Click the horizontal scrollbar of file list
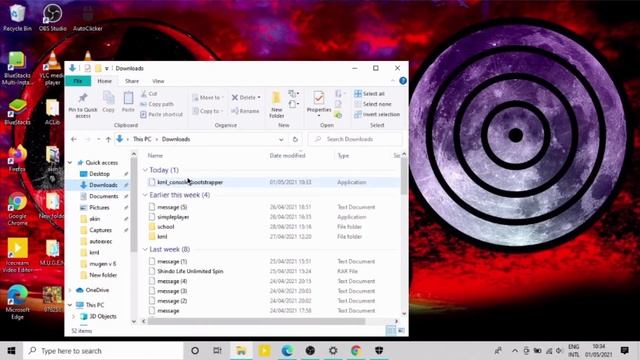 (256, 321)
